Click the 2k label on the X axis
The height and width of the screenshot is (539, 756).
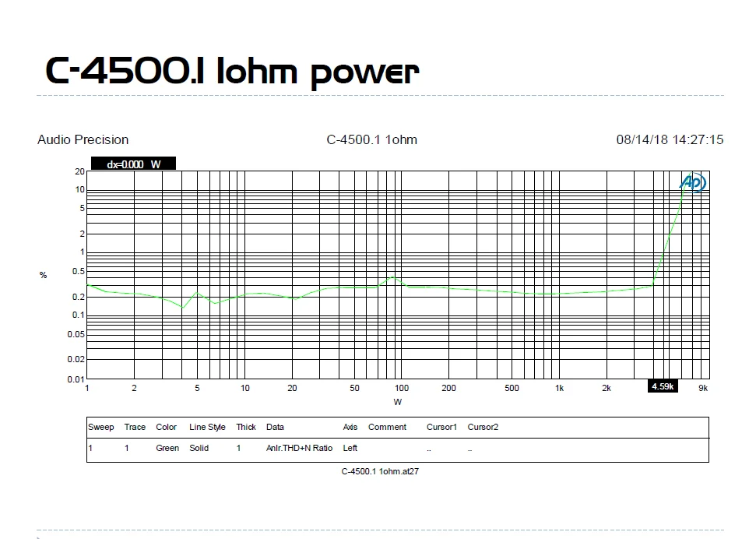point(606,388)
